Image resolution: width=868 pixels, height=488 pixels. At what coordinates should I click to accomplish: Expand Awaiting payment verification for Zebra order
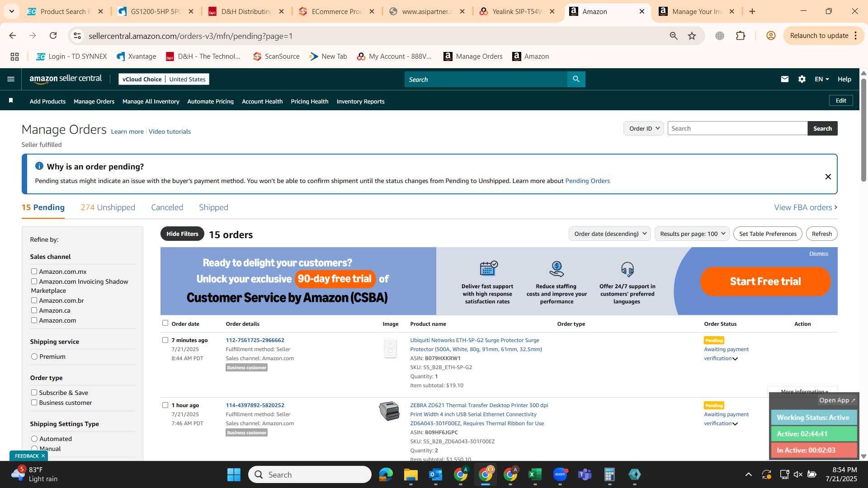coord(735,424)
